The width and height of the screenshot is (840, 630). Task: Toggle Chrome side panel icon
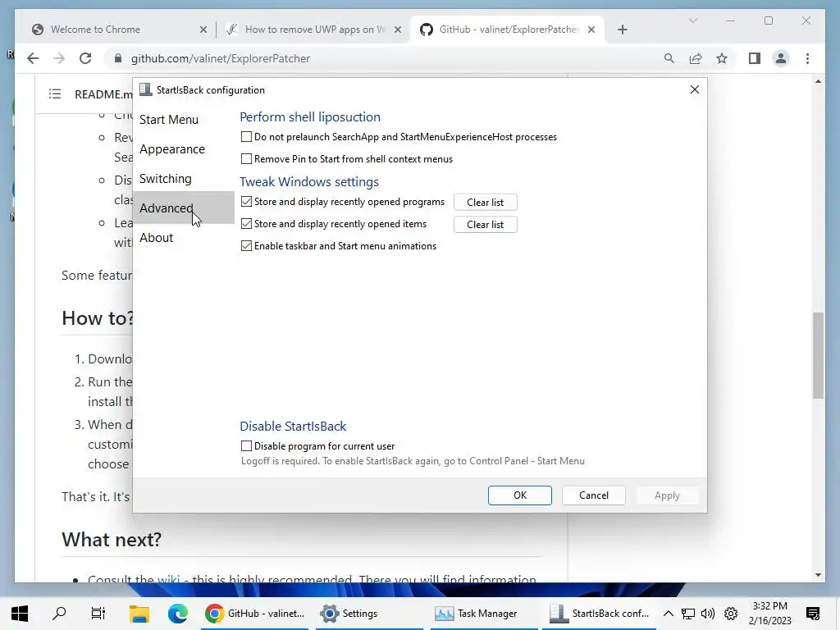(755, 58)
